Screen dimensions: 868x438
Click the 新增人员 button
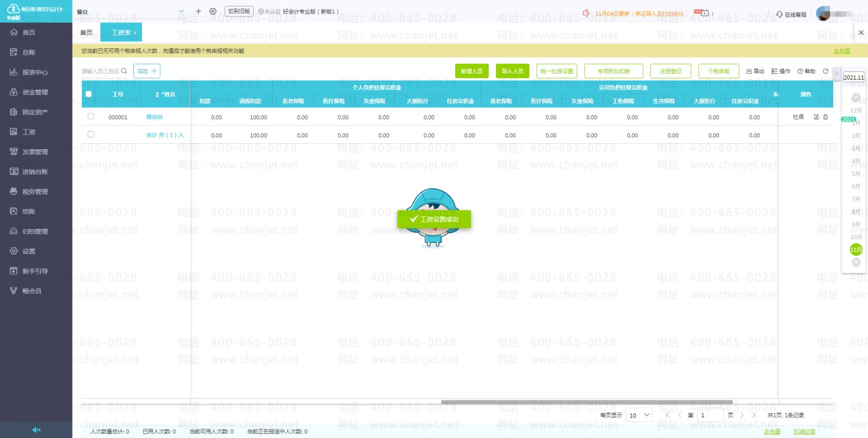pyautogui.click(x=472, y=71)
